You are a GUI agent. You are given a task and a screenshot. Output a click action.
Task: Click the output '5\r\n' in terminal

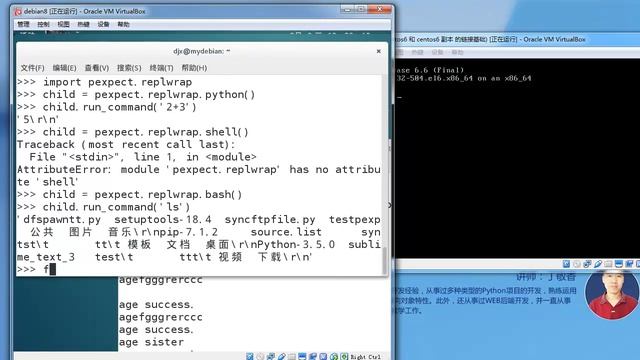point(38,120)
